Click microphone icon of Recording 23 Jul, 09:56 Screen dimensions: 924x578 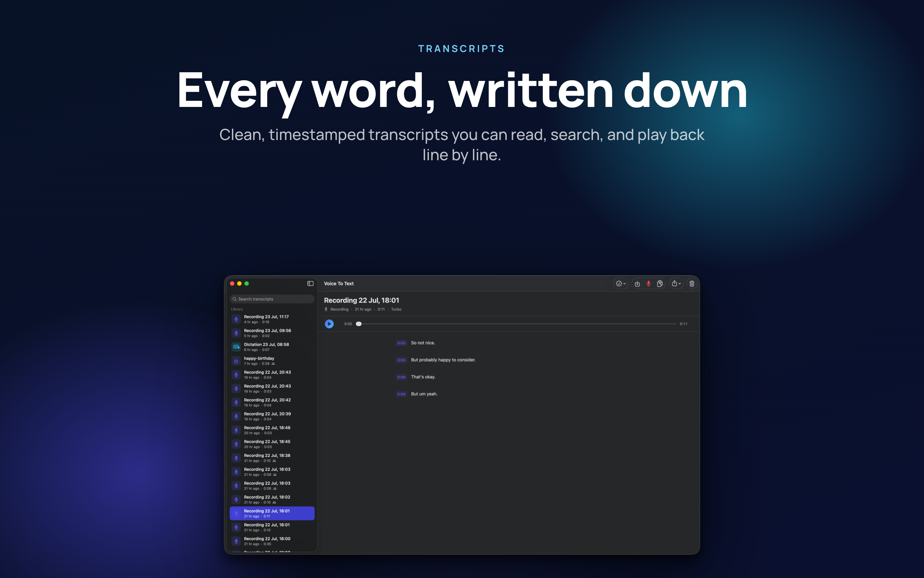point(236,333)
